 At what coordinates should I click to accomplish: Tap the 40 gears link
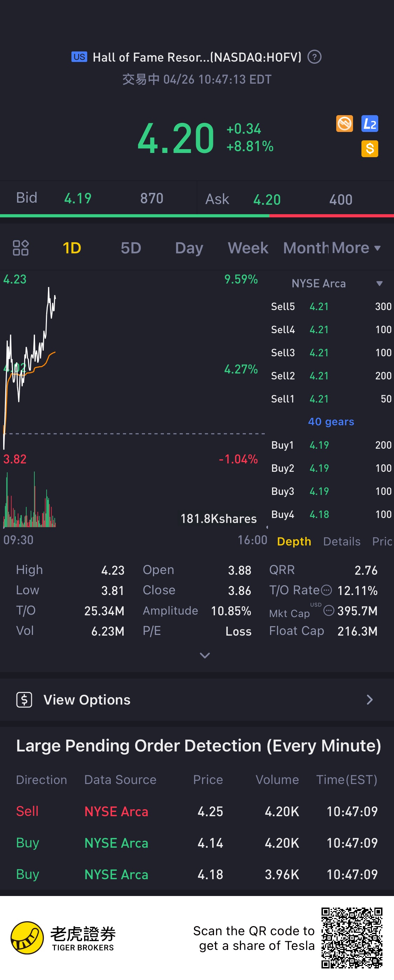331,421
